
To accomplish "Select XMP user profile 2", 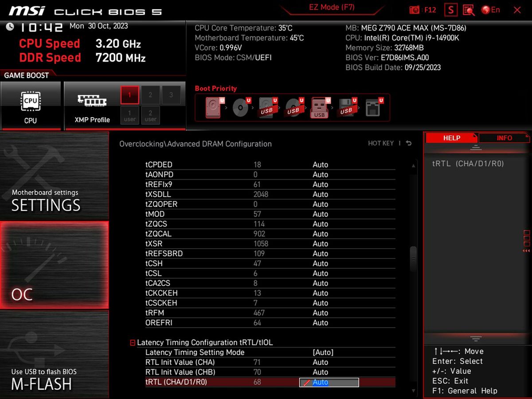I will pyautogui.click(x=150, y=115).
